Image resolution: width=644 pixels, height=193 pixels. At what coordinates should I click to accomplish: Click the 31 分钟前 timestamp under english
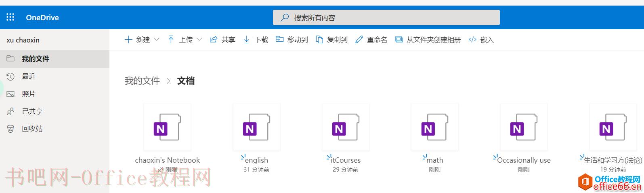coord(256,170)
